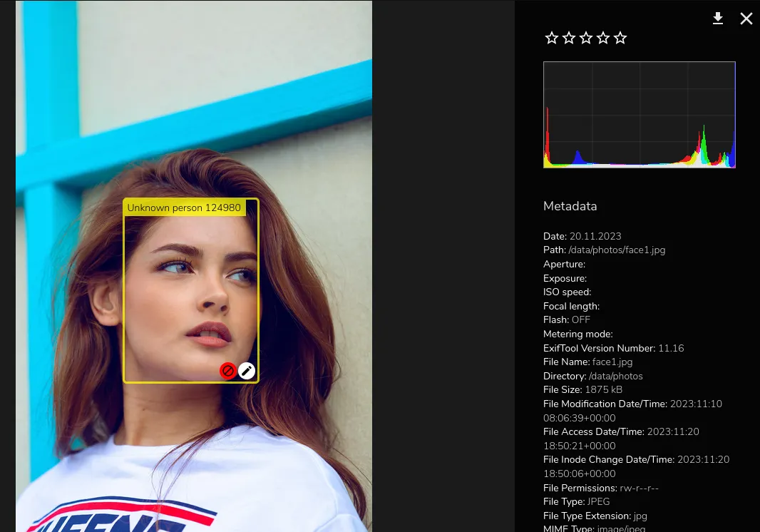
Task: Click the red reject icon on the face box
Action: pyautogui.click(x=227, y=371)
